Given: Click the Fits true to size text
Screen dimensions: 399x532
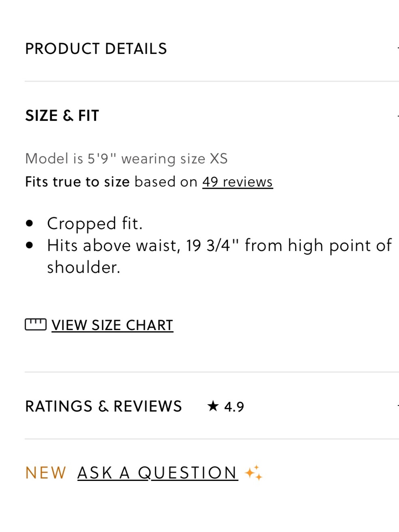Looking at the screenshot, I should pos(77,182).
